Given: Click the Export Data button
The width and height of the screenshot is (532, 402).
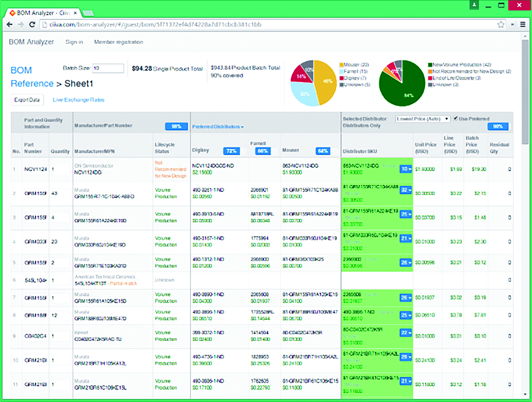Looking at the screenshot, I should pos(27,100).
